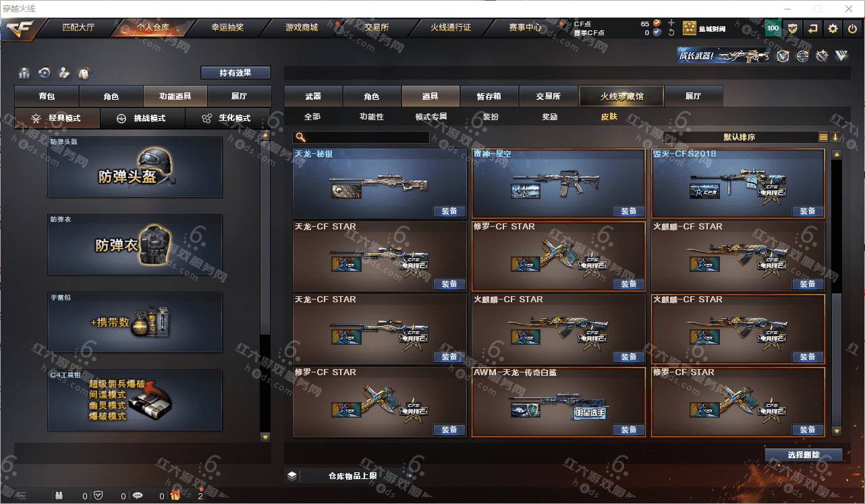
Task: Click the search magnifier icon
Action: 301,137
